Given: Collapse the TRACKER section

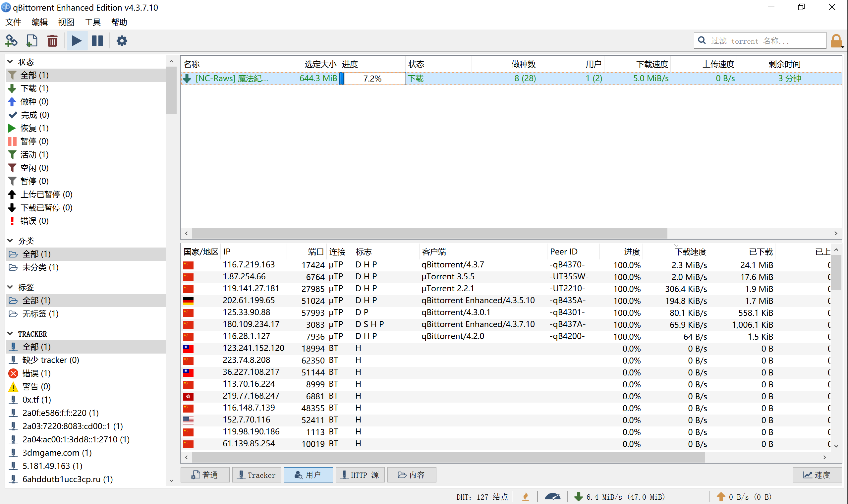Looking at the screenshot, I should click(x=10, y=333).
